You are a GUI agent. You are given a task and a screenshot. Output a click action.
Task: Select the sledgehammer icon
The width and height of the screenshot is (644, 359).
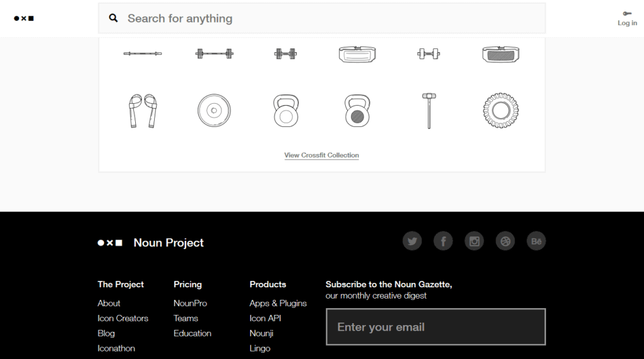pyautogui.click(x=429, y=111)
